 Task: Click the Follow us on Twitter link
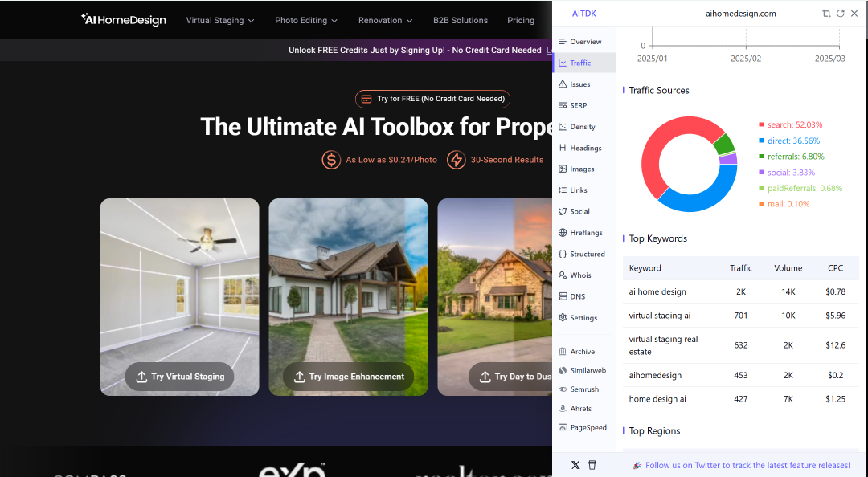click(747, 466)
